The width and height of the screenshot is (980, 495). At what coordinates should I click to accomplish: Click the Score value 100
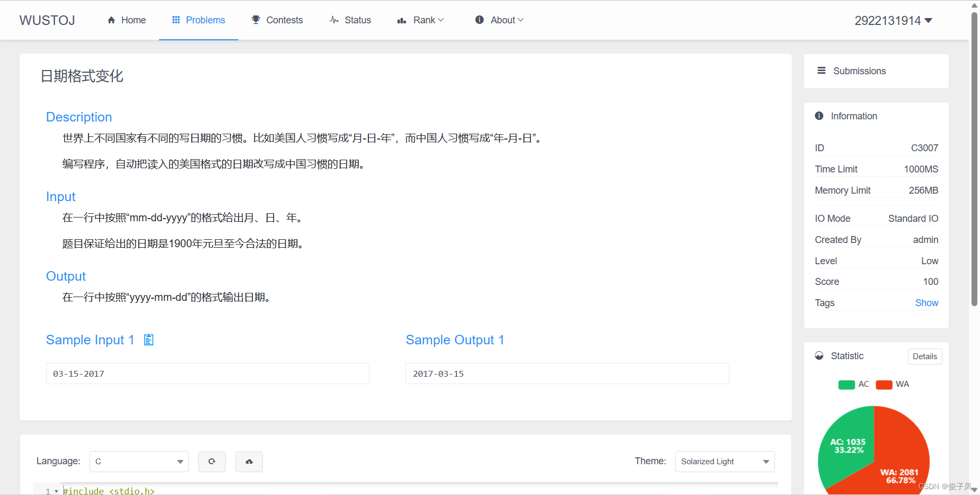pos(931,282)
